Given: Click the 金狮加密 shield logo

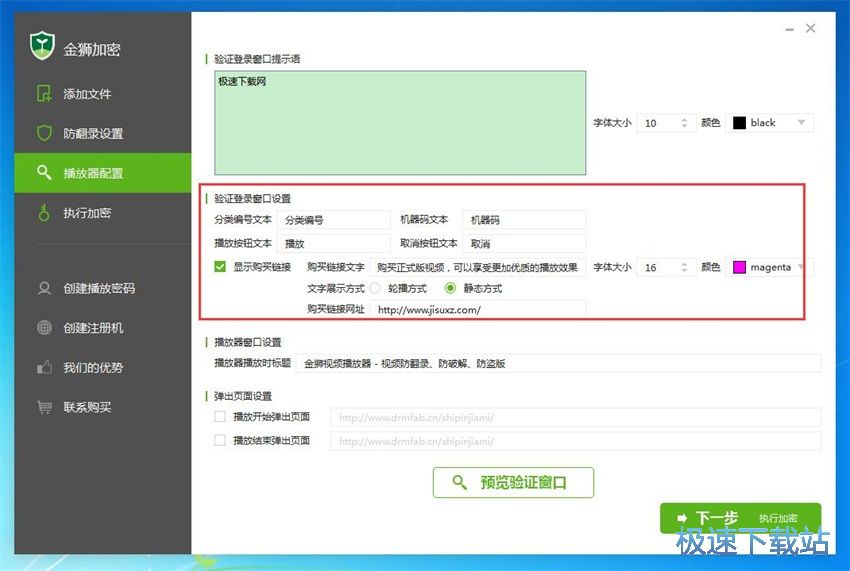Looking at the screenshot, I should (x=42, y=46).
